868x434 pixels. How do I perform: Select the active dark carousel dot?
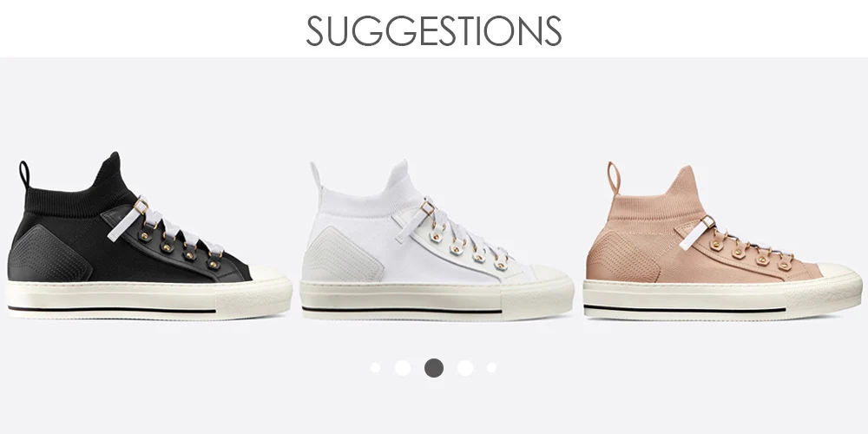(x=434, y=368)
